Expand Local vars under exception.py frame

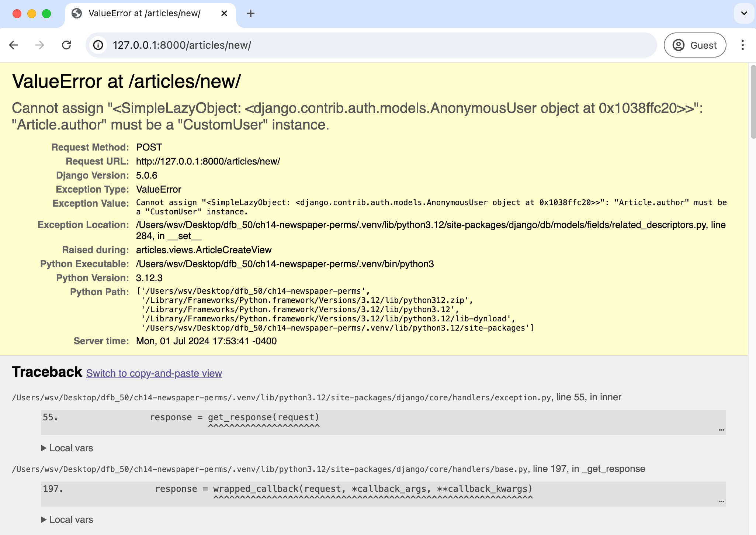(x=67, y=448)
